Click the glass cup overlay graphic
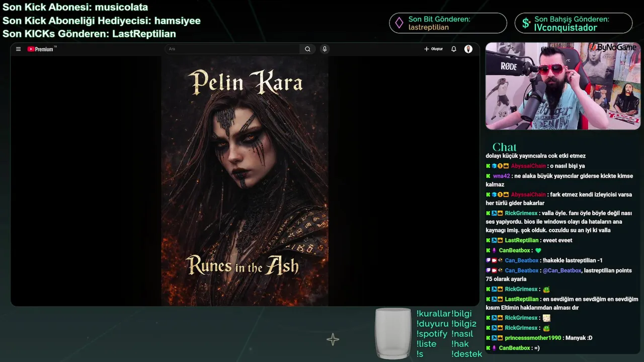 point(393,333)
